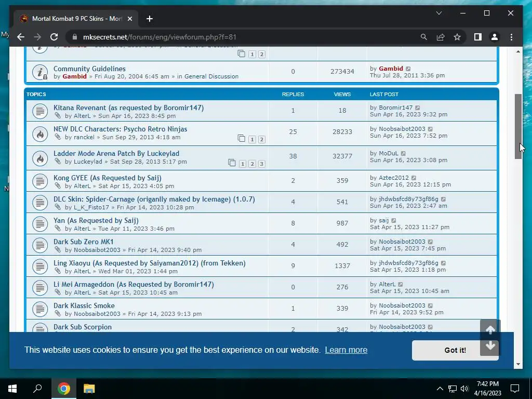
Task: Open the Dark Sub Zero MK1 topic
Action: coord(84,242)
